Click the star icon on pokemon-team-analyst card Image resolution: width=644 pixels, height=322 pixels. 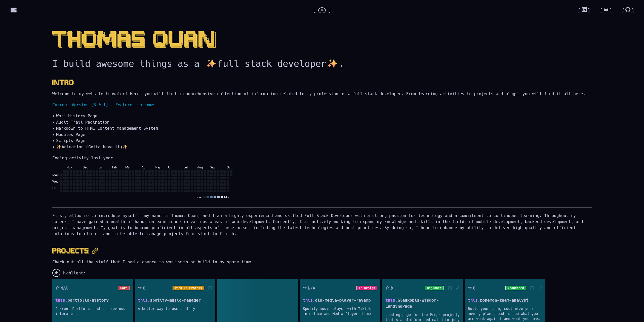pos(470,288)
